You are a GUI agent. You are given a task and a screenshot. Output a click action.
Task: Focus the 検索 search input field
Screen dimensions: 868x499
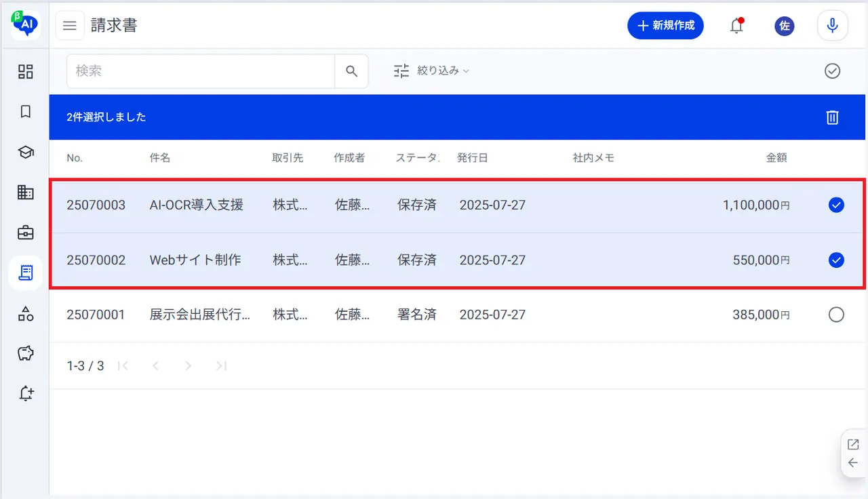coord(201,71)
